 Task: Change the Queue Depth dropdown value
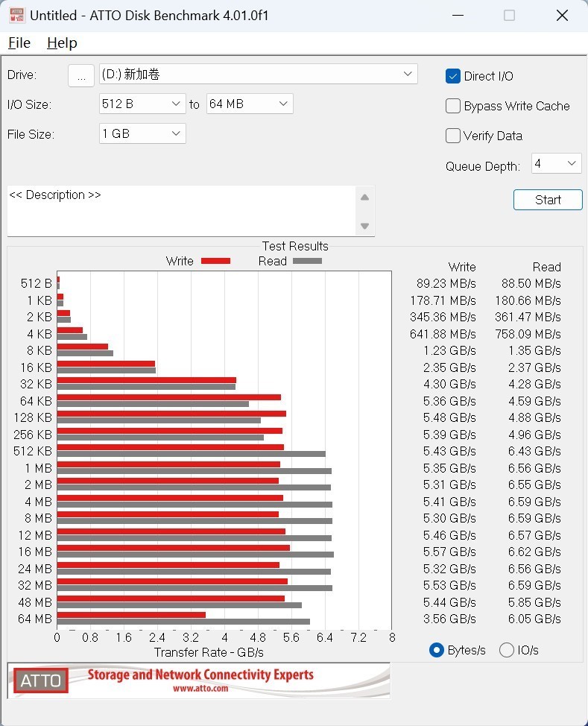(x=556, y=163)
